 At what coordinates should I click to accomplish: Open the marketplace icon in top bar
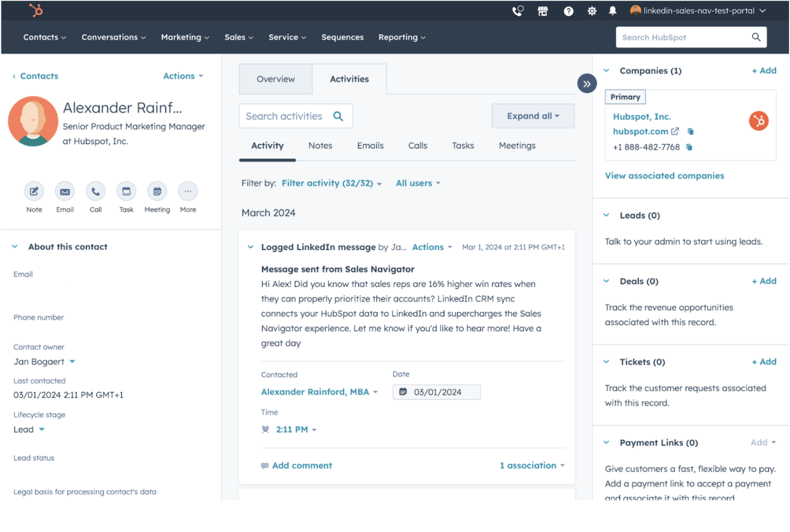point(543,11)
